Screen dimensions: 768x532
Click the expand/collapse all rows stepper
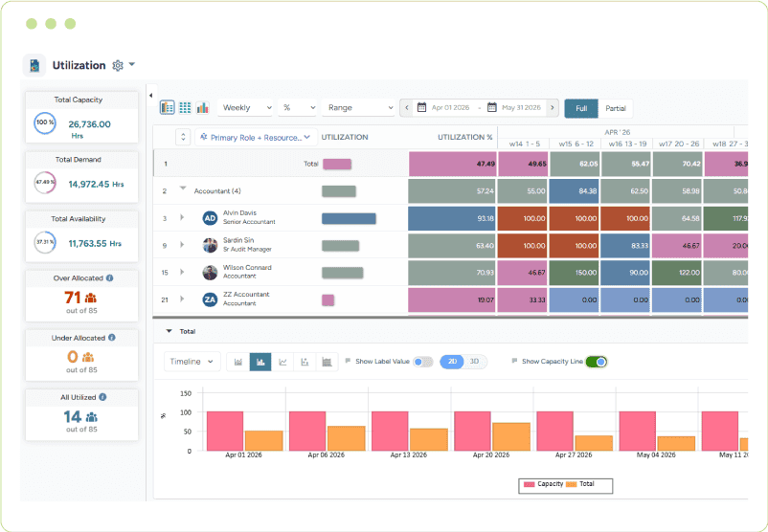(183, 137)
